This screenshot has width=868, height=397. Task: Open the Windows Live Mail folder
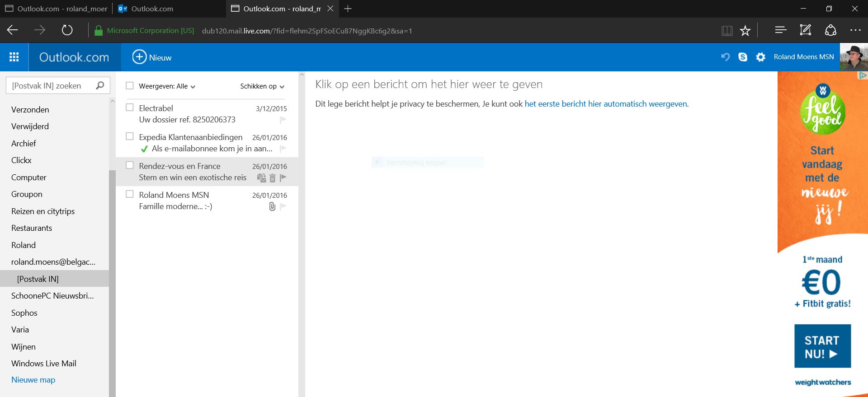click(x=44, y=364)
